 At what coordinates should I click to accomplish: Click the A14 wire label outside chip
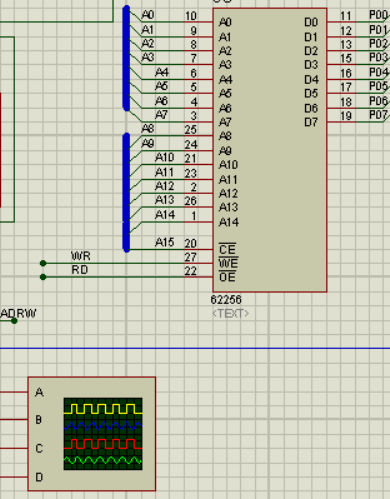tap(165, 215)
